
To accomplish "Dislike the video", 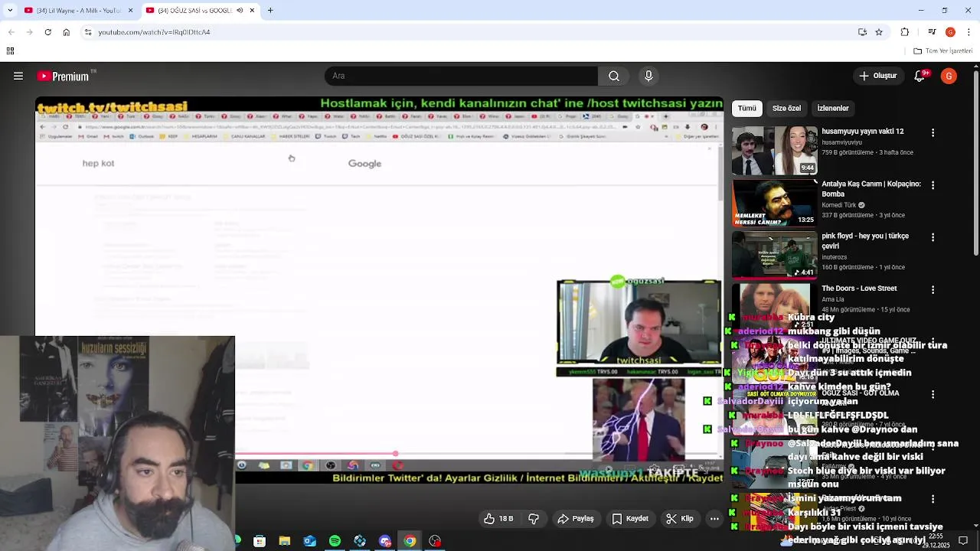I will coord(534,519).
